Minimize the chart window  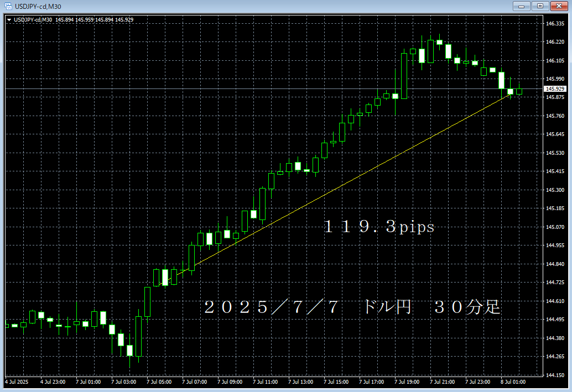pyautogui.click(x=521, y=6)
